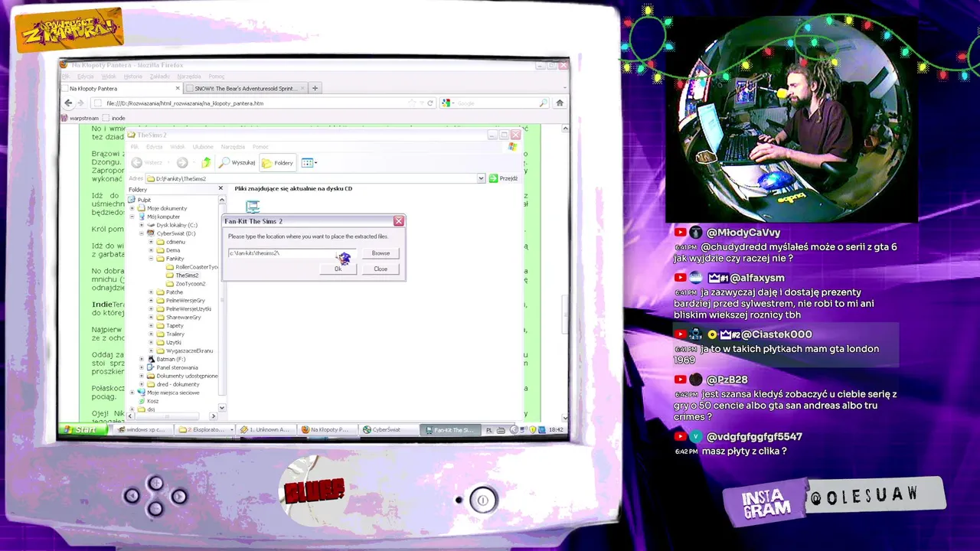Collapse CyberŚwiat (D:) tree node
This screenshot has height=551, width=980.
pyautogui.click(x=142, y=233)
